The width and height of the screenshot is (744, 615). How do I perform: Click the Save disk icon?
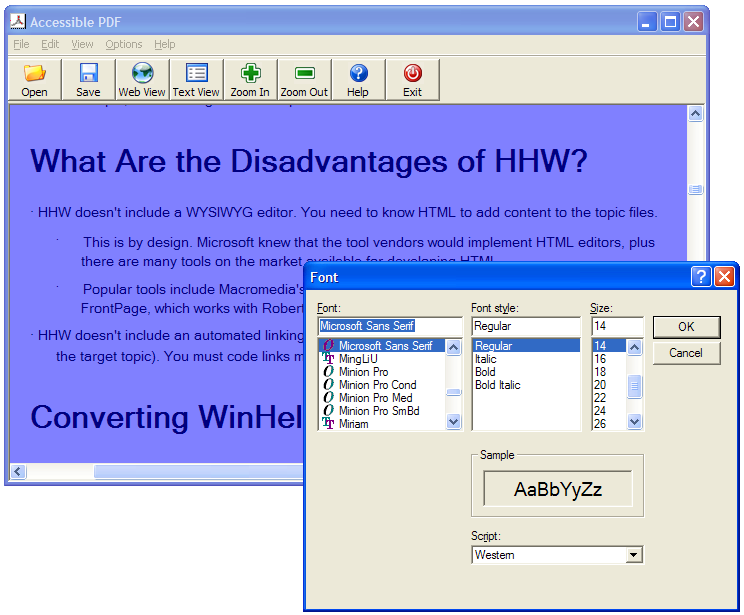[88, 74]
